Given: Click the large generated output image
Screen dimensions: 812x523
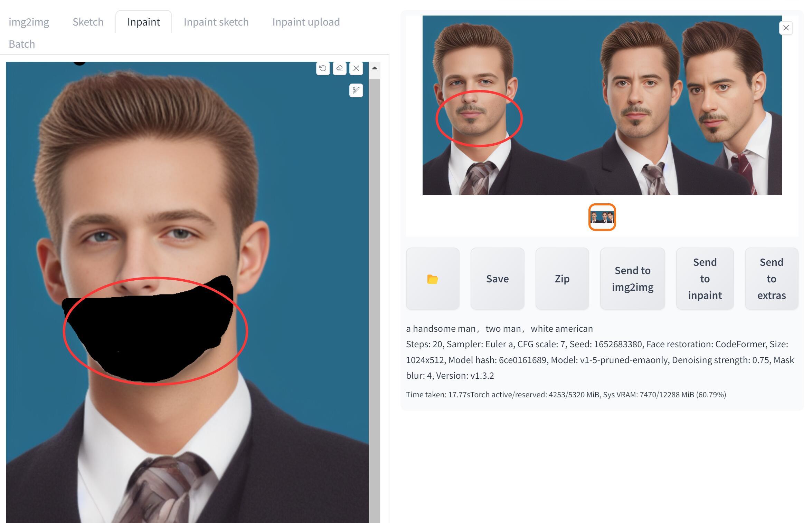Looking at the screenshot, I should pos(602,105).
